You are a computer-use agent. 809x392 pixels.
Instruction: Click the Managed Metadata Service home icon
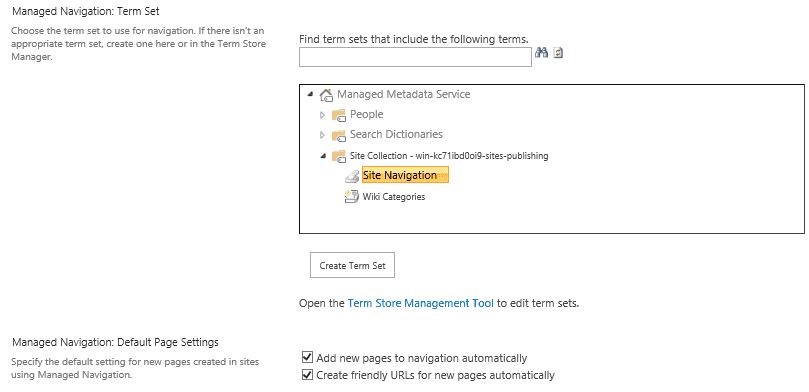[x=326, y=95]
